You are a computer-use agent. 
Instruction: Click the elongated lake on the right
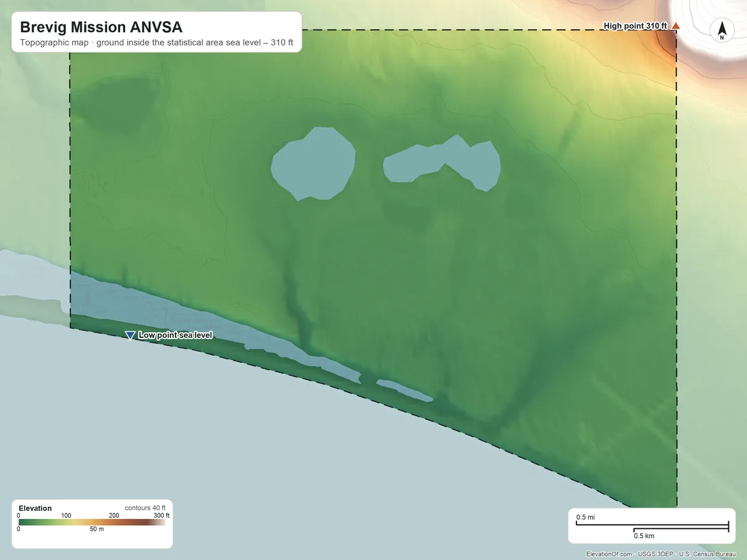pyautogui.click(x=442, y=162)
